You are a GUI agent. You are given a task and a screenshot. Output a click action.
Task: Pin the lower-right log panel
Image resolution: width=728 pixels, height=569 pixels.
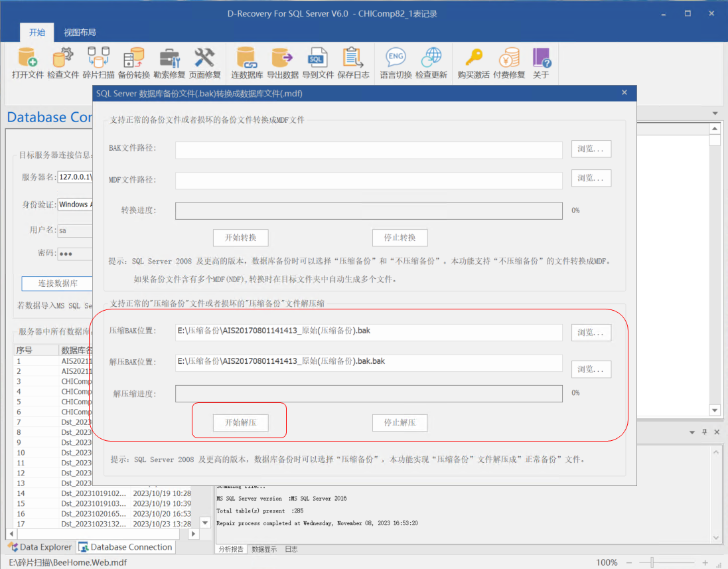tap(704, 432)
